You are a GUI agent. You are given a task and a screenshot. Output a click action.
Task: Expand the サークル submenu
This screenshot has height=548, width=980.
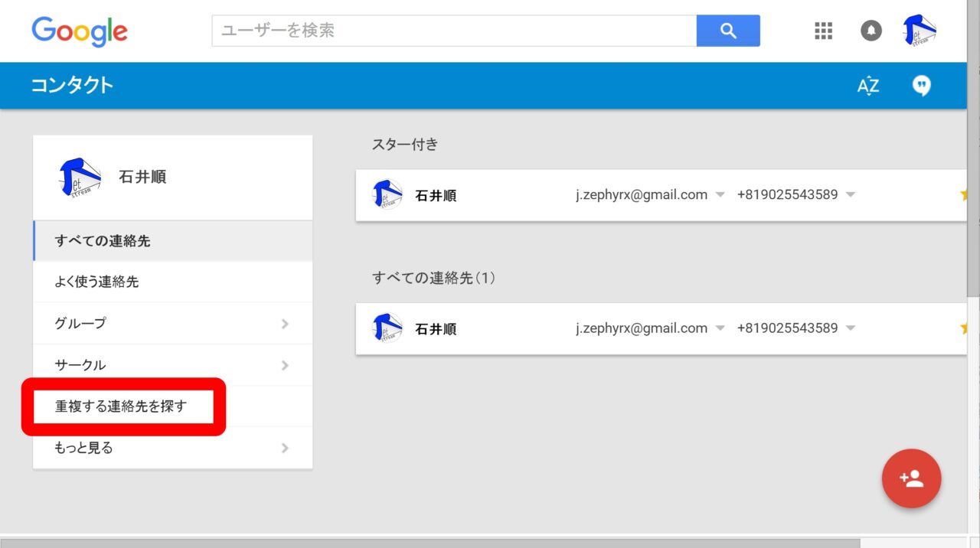(285, 365)
